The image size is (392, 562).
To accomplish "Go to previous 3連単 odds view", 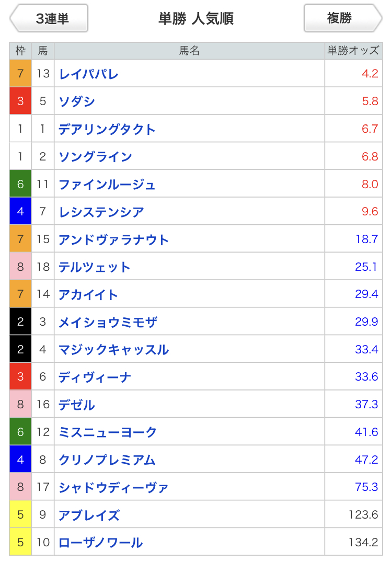I will click(x=49, y=19).
